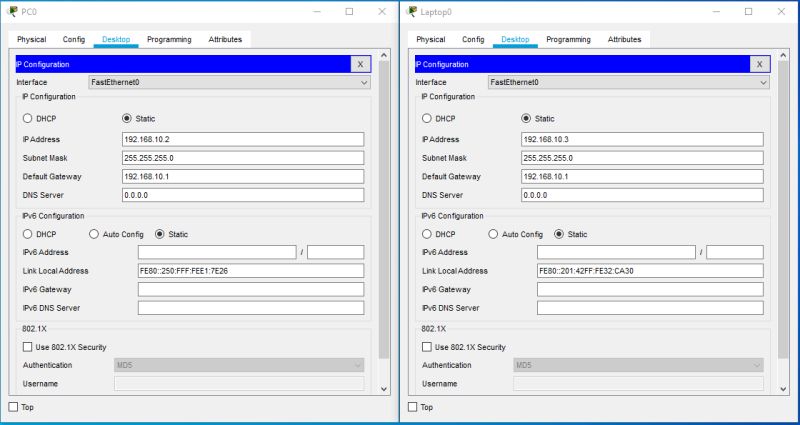Switch to Desktop tab in Laptop0
Screen dimensions: 800x425
click(515, 39)
